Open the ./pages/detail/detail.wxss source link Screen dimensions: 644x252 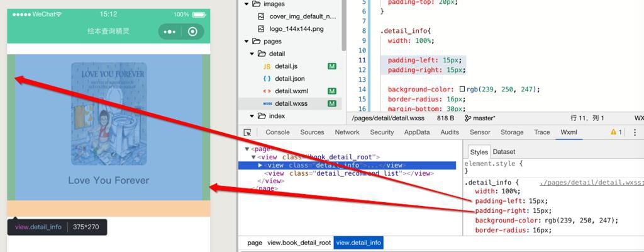[x=591, y=183]
